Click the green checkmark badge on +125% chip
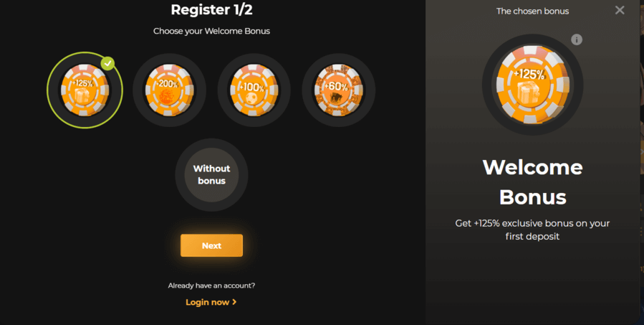The height and width of the screenshot is (325, 644). [107, 63]
